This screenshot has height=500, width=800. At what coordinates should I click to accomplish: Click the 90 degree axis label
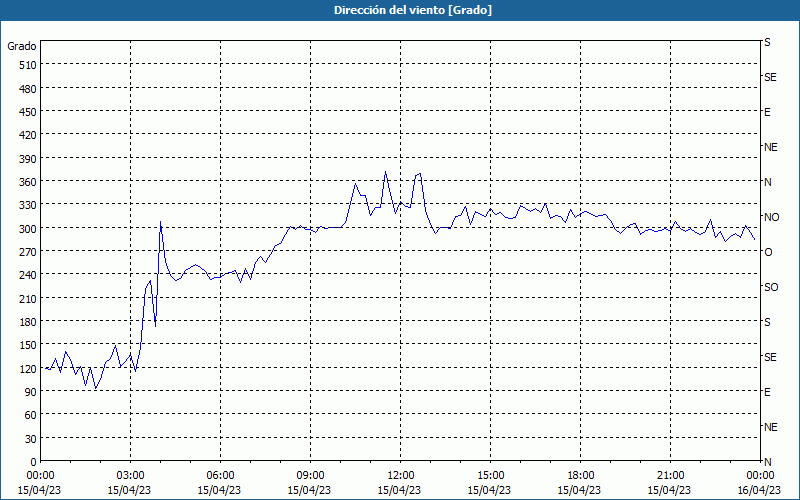pyautogui.click(x=31, y=392)
